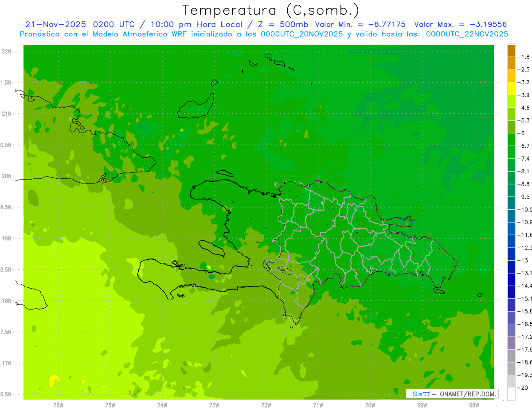This screenshot has height=411, width=532.
Task: Click the '74W' longitude axis label
Action: (162, 405)
